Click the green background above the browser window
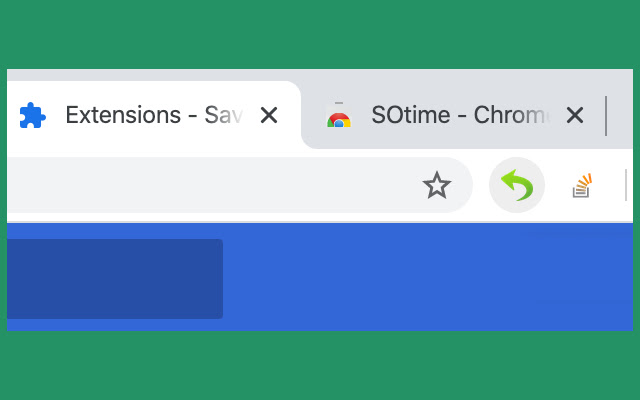This screenshot has width=640, height=400. coord(320,34)
